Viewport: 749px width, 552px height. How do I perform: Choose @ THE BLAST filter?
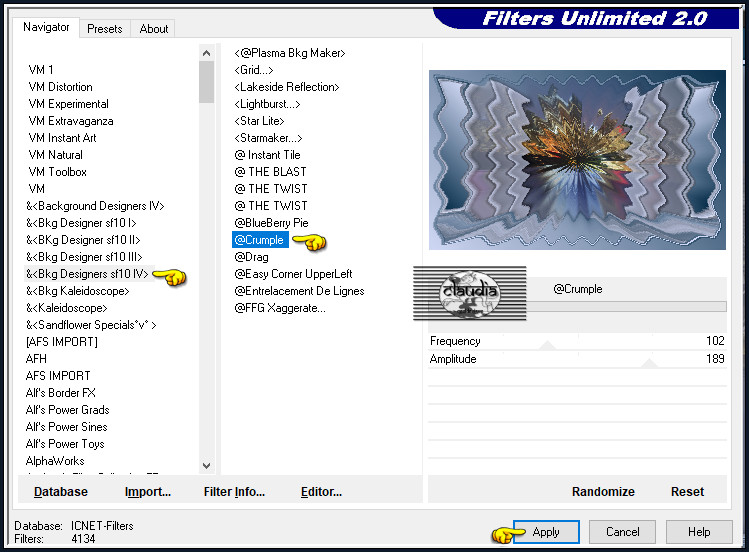click(270, 172)
